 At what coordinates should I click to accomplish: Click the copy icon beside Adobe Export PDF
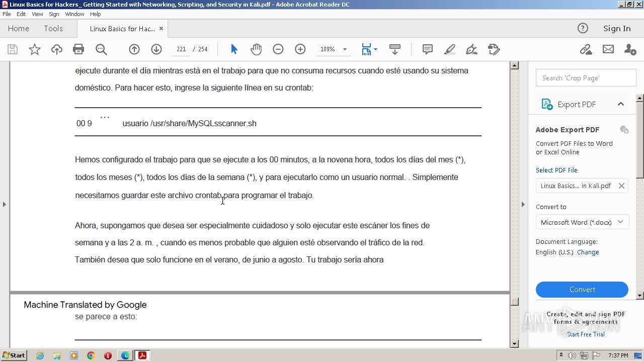(x=624, y=130)
